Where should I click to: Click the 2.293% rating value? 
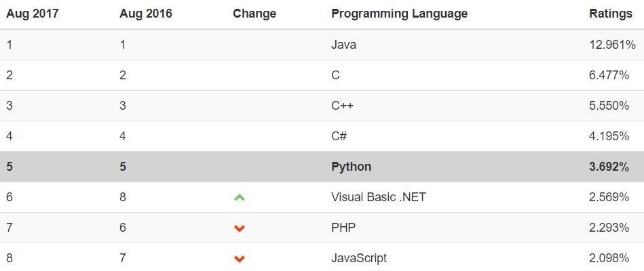(x=609, y=228)
